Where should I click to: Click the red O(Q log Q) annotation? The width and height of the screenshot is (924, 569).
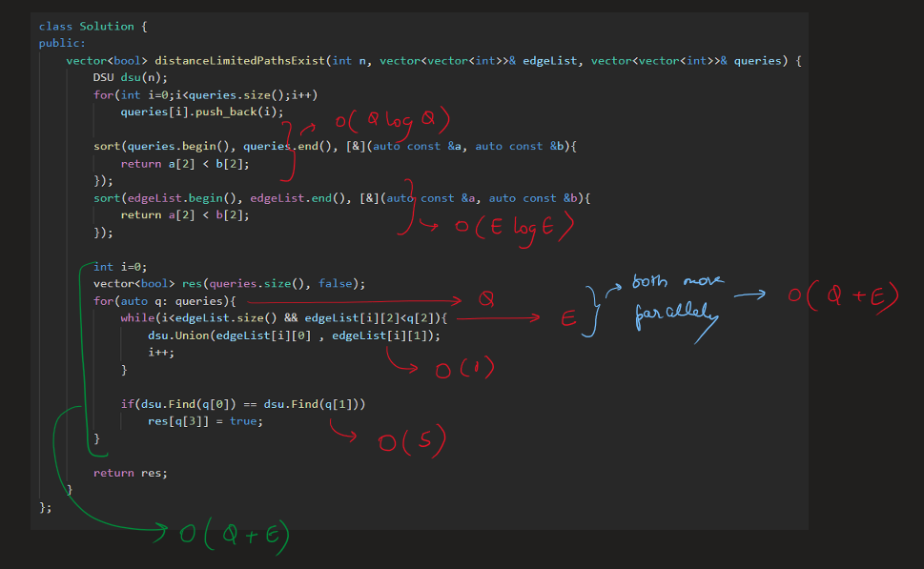(391, 122)
